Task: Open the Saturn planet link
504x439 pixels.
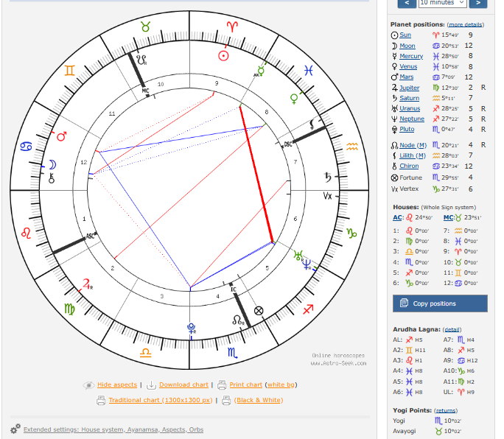Action: 410,98
